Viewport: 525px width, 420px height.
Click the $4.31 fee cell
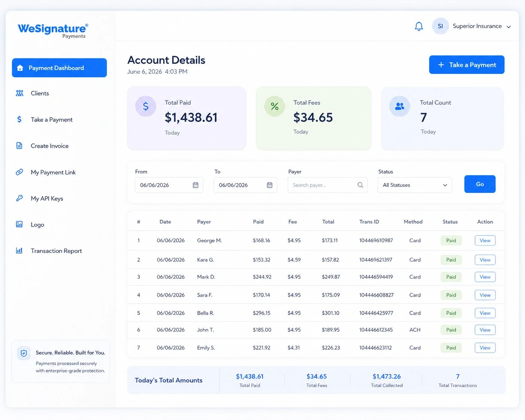(294, 348)
